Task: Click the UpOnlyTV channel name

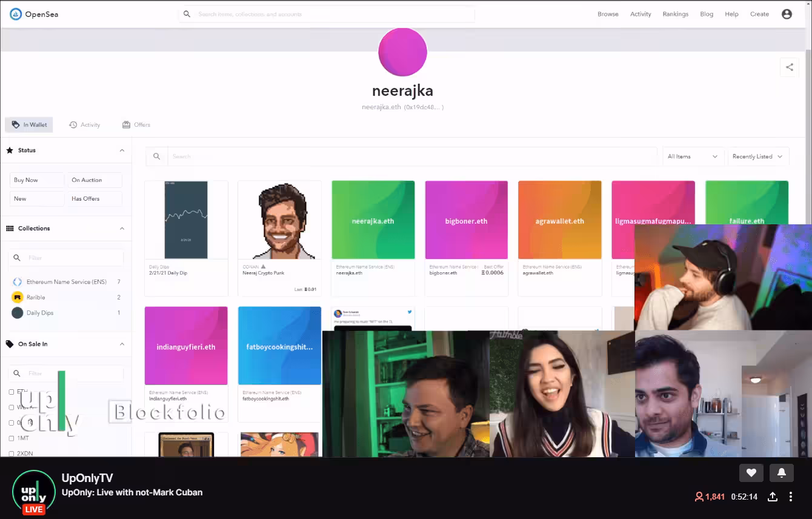Action: (87, 478)
